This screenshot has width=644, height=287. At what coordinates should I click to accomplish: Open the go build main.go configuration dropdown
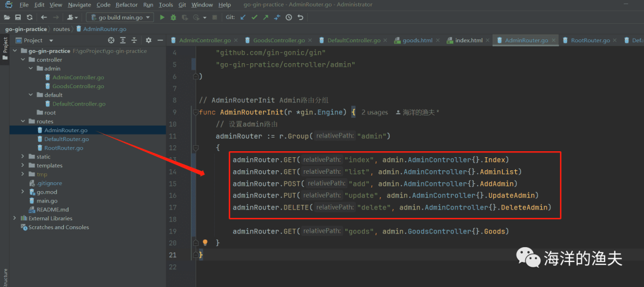[x=120, y=17]
